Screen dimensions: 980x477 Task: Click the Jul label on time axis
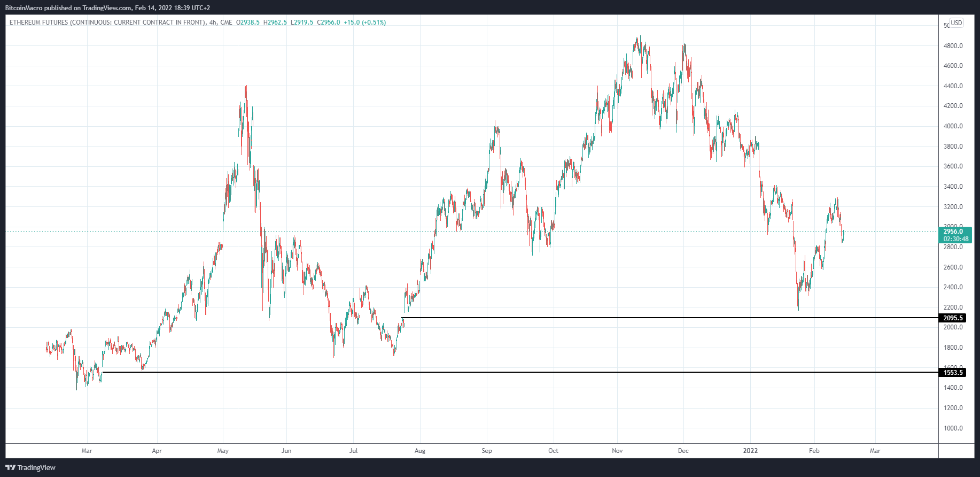coord(353,451)
